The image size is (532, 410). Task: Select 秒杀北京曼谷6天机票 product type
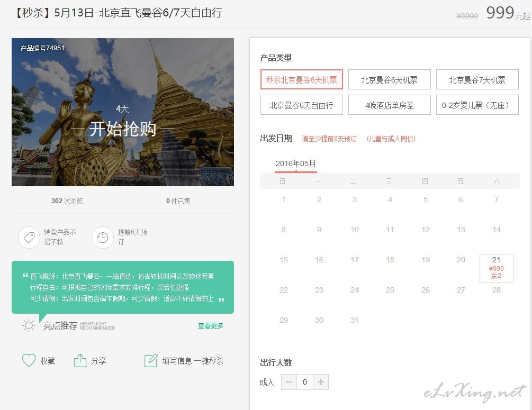click(x=302, y=79)
